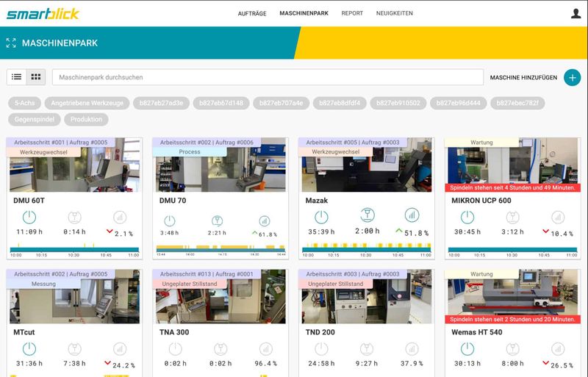Toggle the Gegenspindel filter tag
Image resolution: width=588 pixels, height=377 pixels.
tap(34, 119)
